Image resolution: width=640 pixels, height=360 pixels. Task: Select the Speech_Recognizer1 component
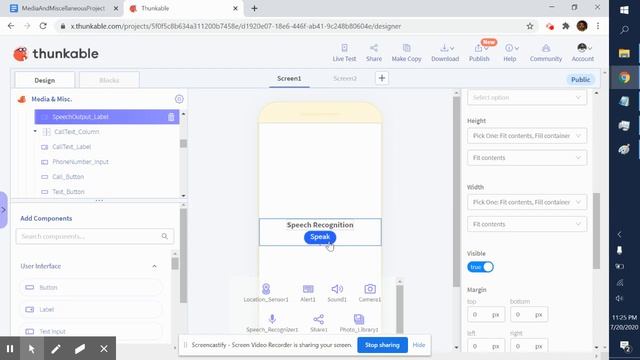[x=272, y=322]
